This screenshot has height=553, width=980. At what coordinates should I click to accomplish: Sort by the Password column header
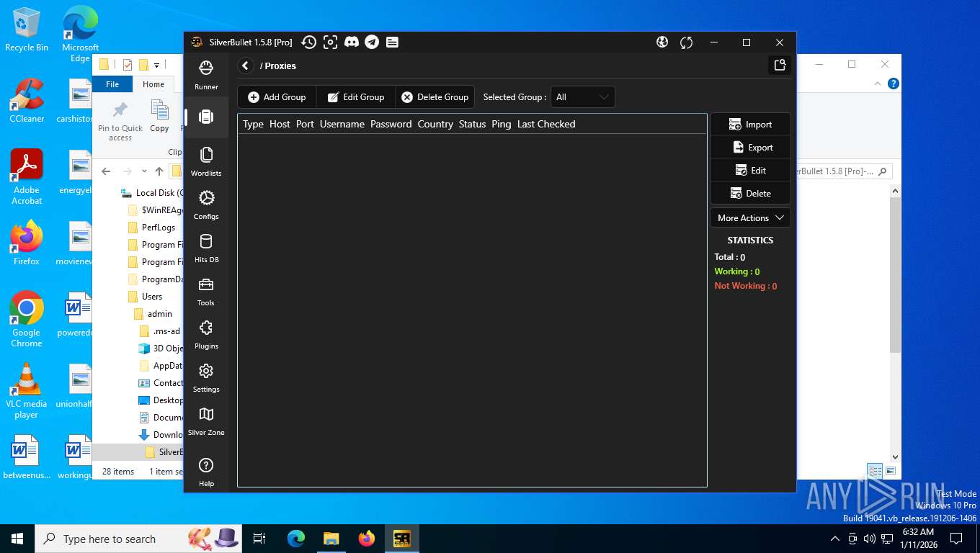pos(391,124)
